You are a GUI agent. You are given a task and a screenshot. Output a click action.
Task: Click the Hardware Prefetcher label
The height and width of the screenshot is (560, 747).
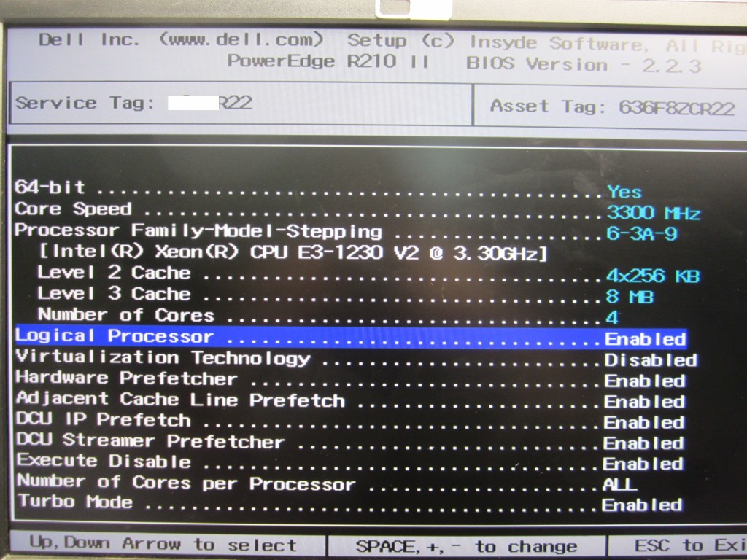[x=126, y=378]
